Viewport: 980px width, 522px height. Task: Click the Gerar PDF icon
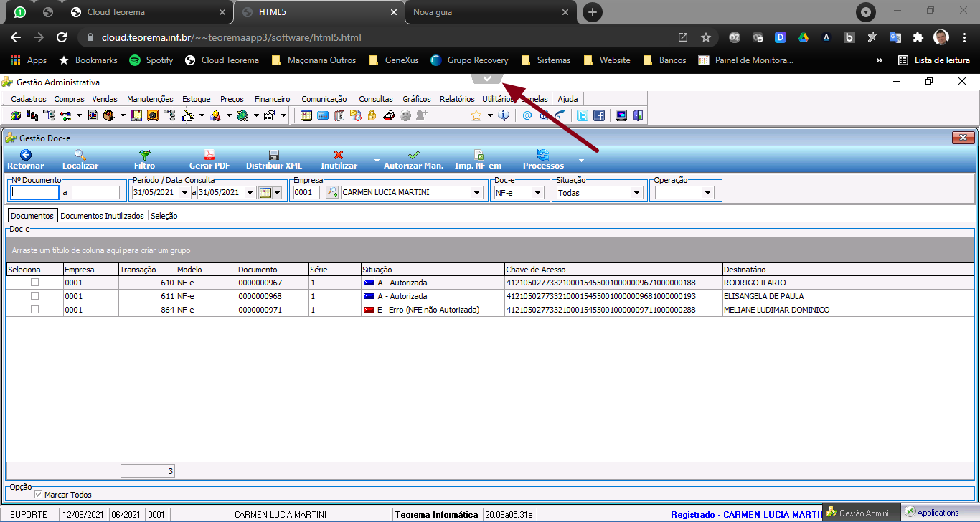coord(209,154)
